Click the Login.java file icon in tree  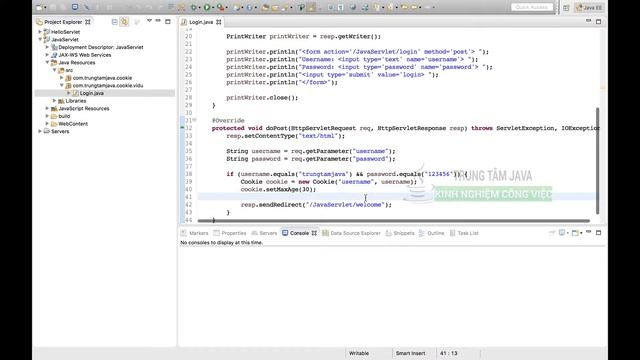(76, 93)
